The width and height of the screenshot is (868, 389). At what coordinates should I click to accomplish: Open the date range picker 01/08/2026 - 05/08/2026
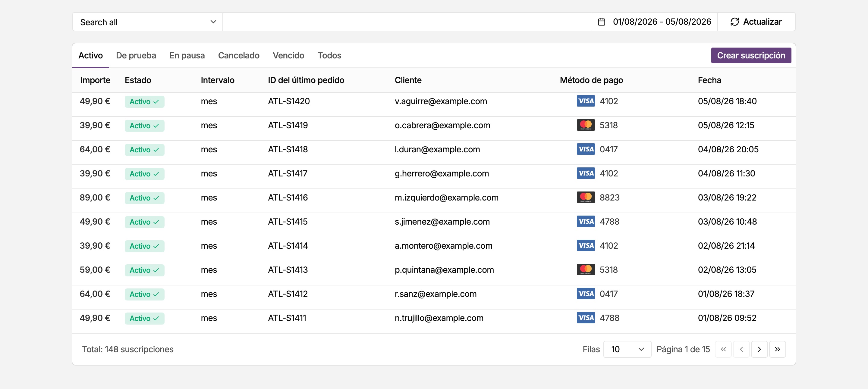point(654,22)
